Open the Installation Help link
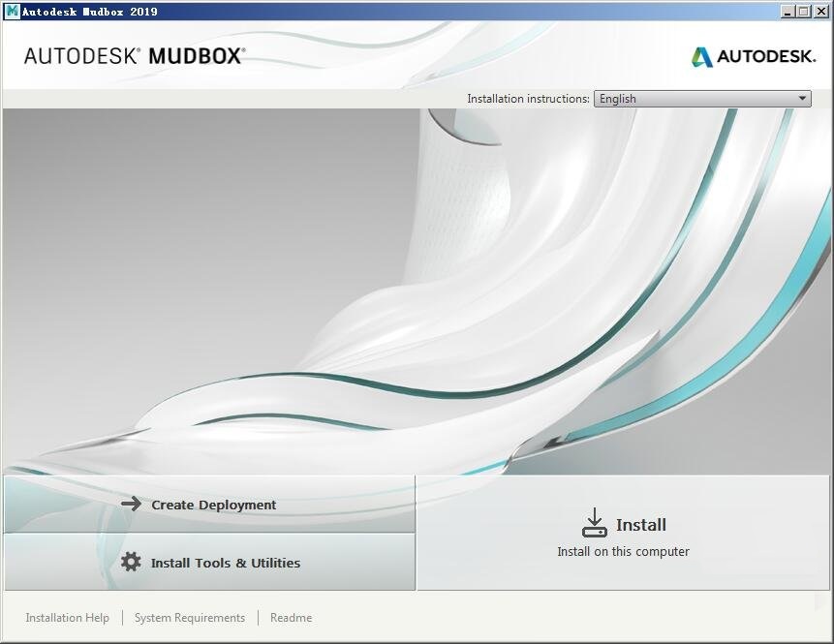Screen dimensions: 834x644 click(x=68, y=618)
